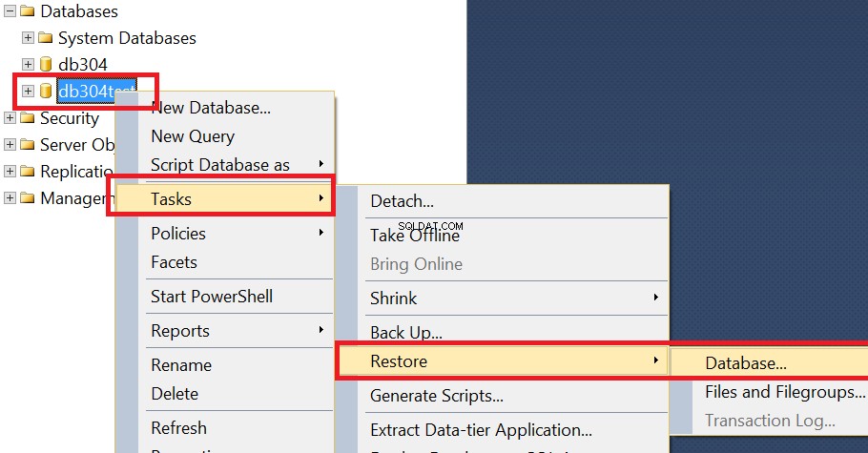Choose Database... in Restore submenu
868x453 pixels.
[770, 363]
